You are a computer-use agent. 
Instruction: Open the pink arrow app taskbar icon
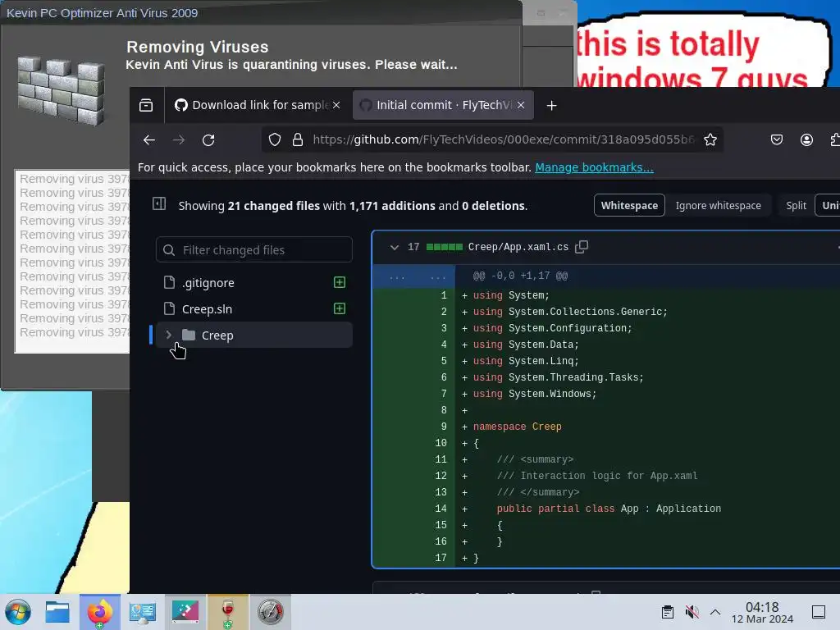pos(185,612)
